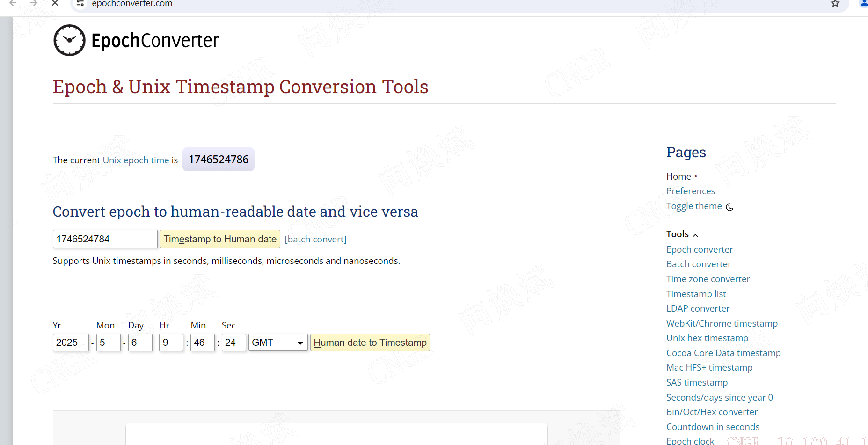Screen dimensions: 868x445
Task: Open the LDAP converter link
Action: 698,308
